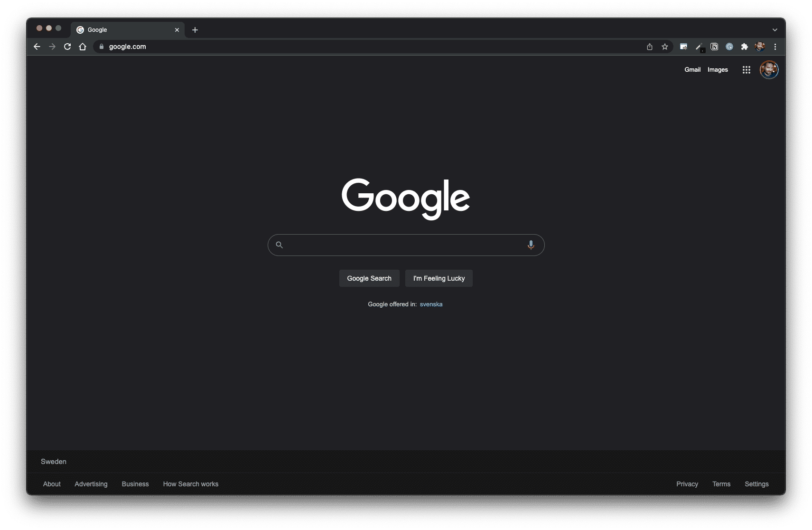This screenshot has height=530, width=812.
Task: Open the Terms footer link
Action: pyautogui.click(x=721, y=484)
